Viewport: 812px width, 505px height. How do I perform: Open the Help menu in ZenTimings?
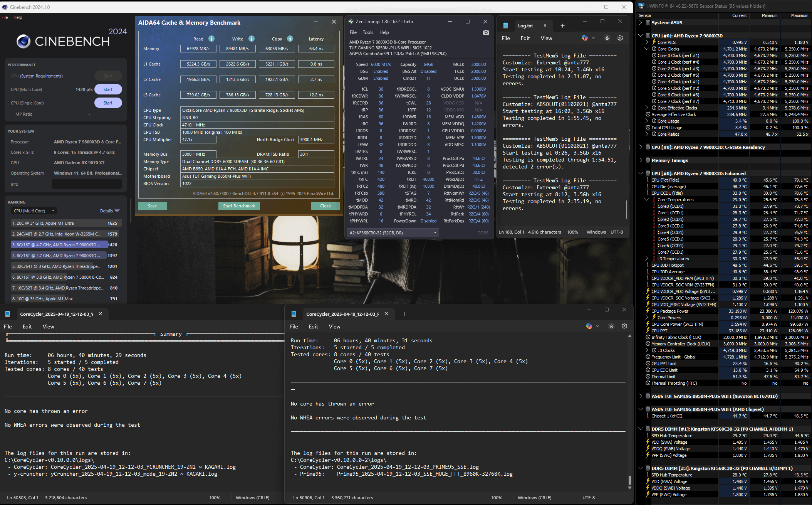click(x=384, y=32)
